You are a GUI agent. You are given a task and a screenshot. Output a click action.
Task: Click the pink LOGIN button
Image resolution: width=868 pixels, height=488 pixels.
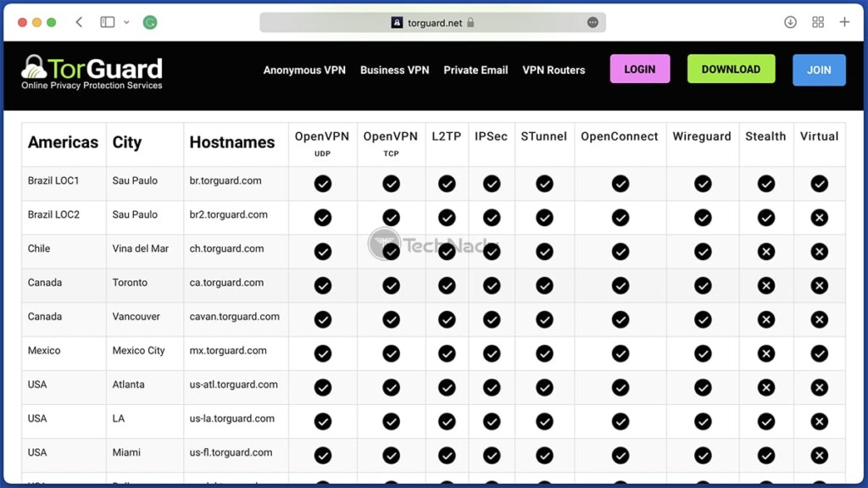pos(640,69)
